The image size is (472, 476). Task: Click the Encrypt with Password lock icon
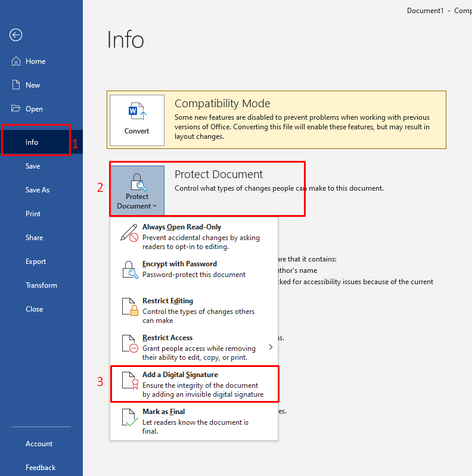(129, 269)
